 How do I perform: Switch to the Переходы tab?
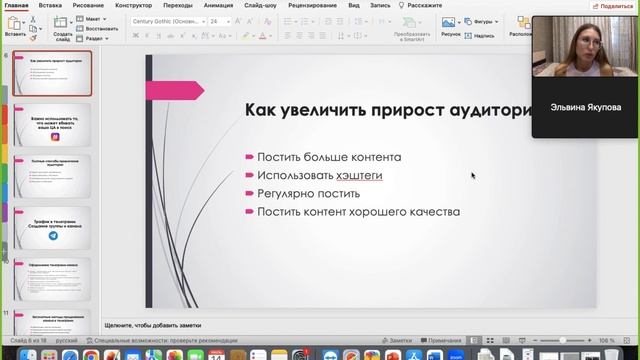click(x=178, y=5)
